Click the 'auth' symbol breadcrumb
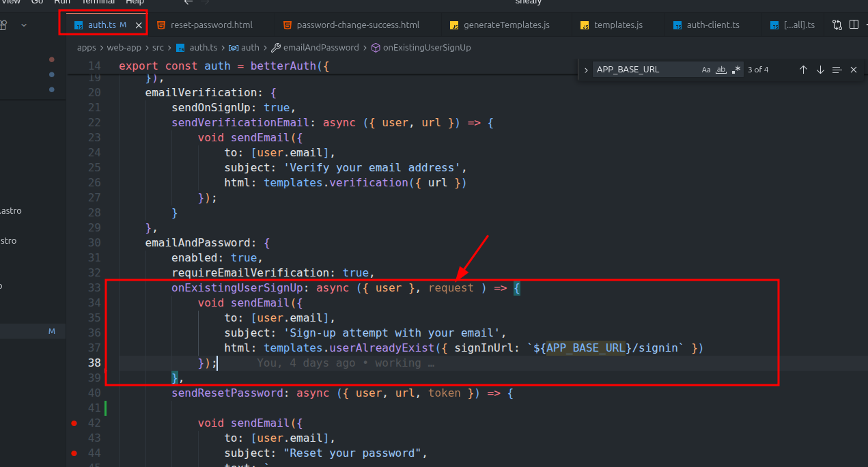The width and height of the screenshot is (868, 467). click(244, 48)
